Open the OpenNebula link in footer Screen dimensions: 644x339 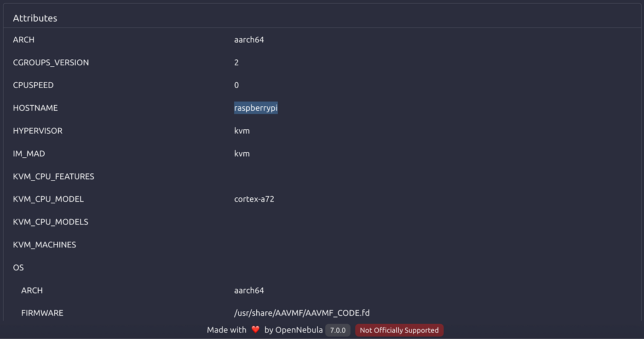click(299, 330)
